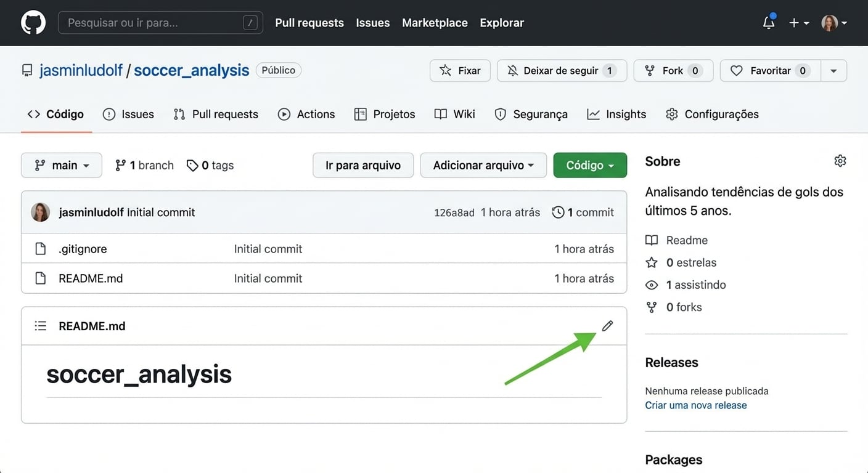The height and width of the screenshot is (473, 868).
Task: Open user avatar menu in header
Action: click(834, 23)
